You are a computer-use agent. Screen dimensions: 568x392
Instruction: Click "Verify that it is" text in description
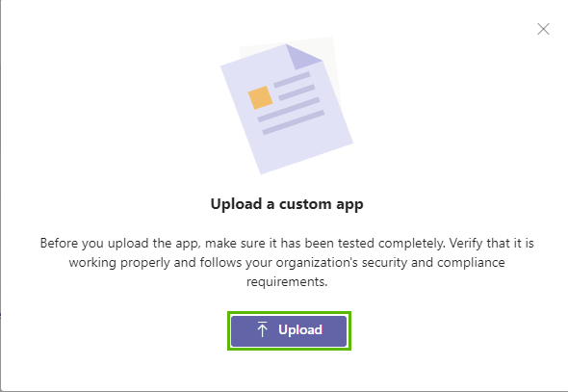492,243
